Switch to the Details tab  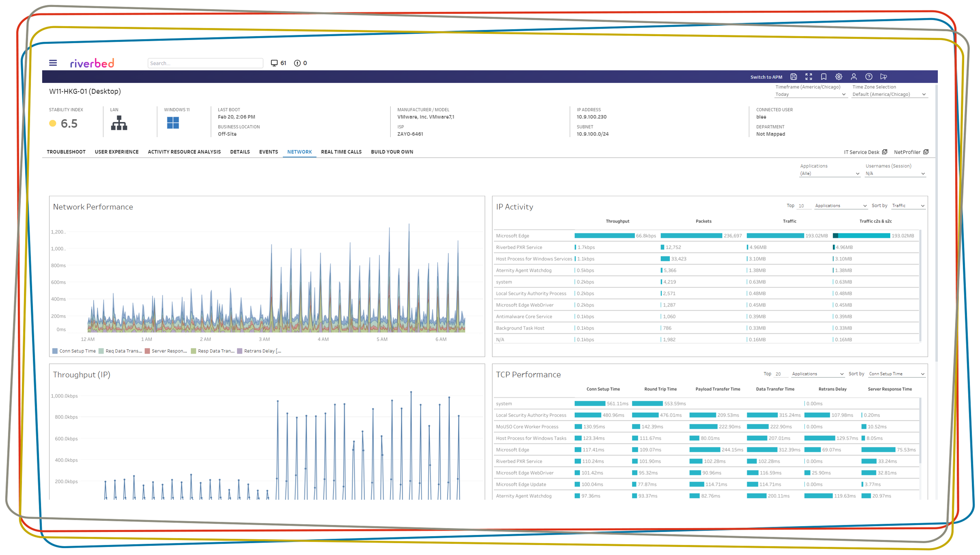tap(240, 152)
